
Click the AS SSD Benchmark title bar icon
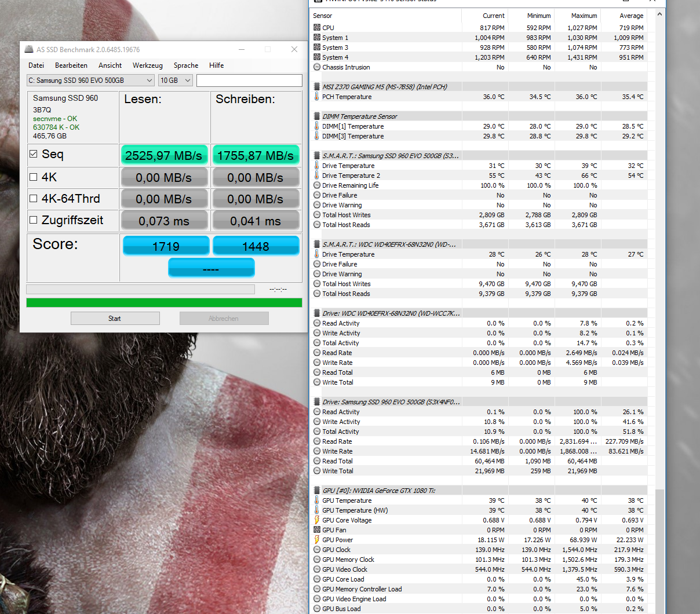pos(29,49)
